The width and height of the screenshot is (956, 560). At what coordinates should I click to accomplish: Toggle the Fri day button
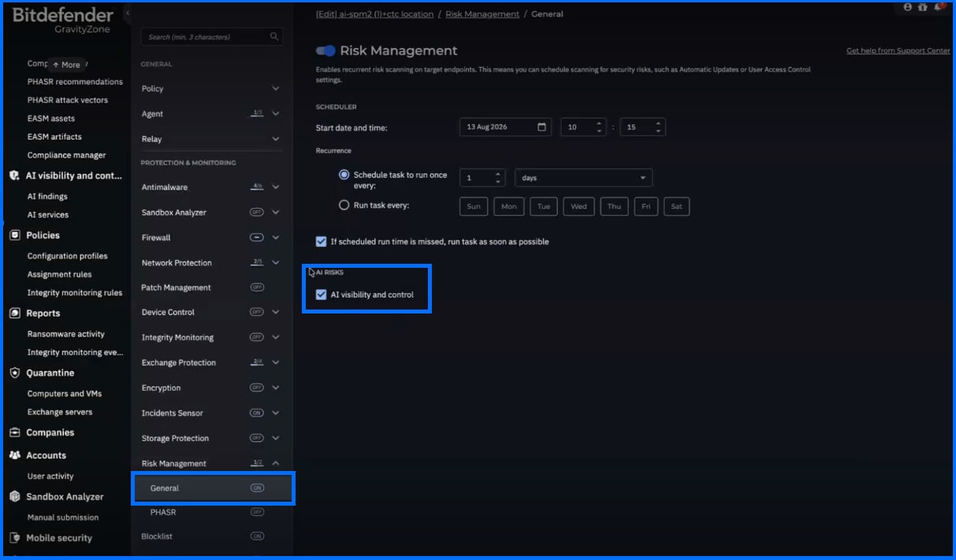pyautogui.click(x=645, y=206)
